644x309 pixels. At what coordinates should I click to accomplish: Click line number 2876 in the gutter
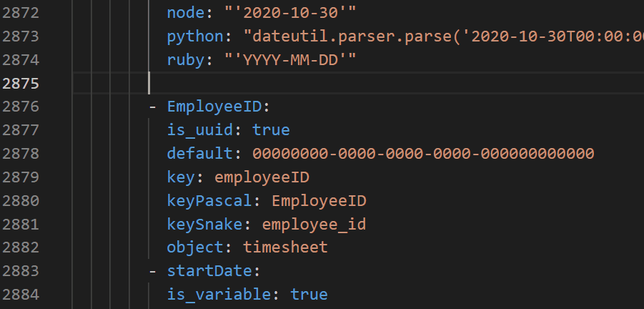(x=21, y=107)
